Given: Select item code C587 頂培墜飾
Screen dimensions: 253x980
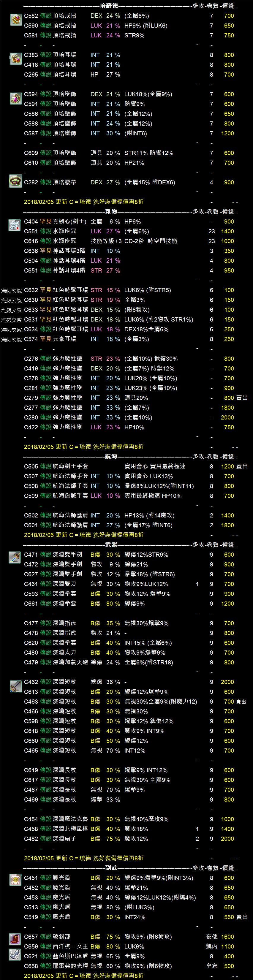Looking at the screenshot, I should point(31,134).
